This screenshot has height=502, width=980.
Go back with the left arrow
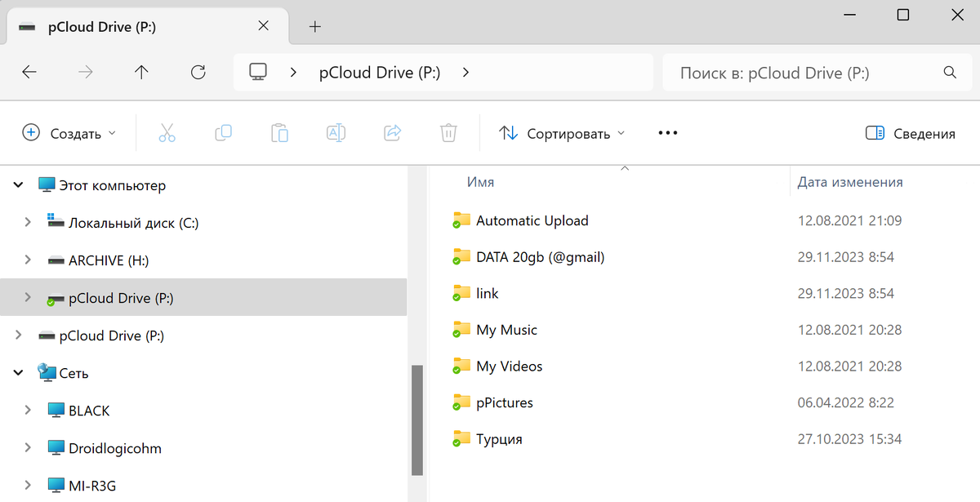click(29, 72)
